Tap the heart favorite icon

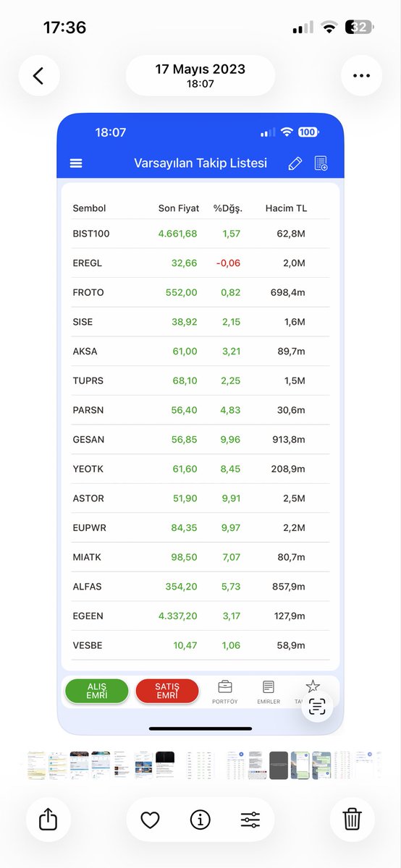point(150,819)
